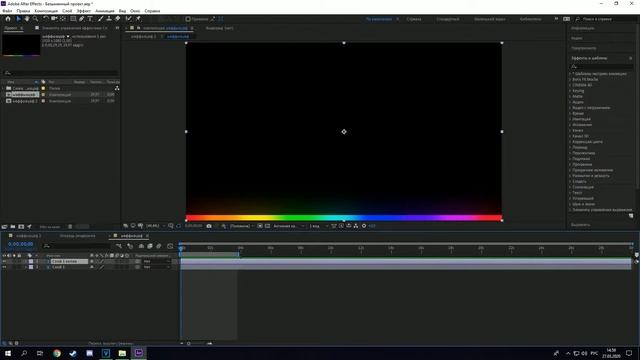Select the Camera tool in toolbar
640x360 pixels.
[x=54, y=19]
